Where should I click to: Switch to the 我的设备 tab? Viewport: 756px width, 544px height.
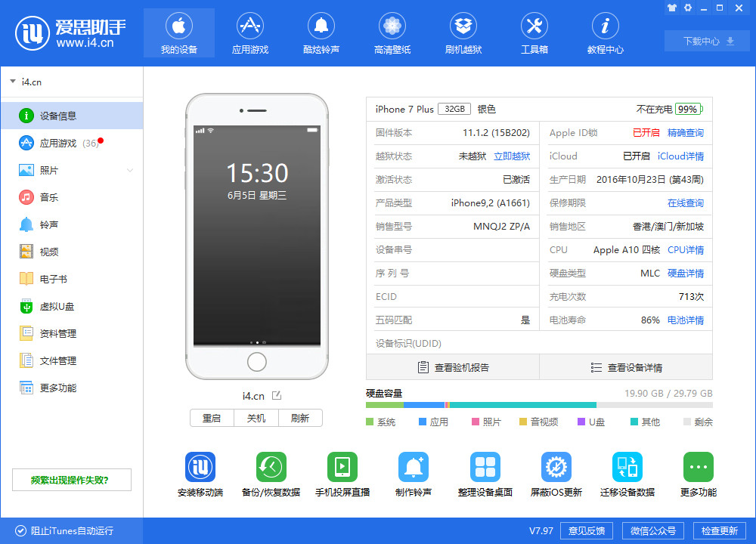(178, 32)
